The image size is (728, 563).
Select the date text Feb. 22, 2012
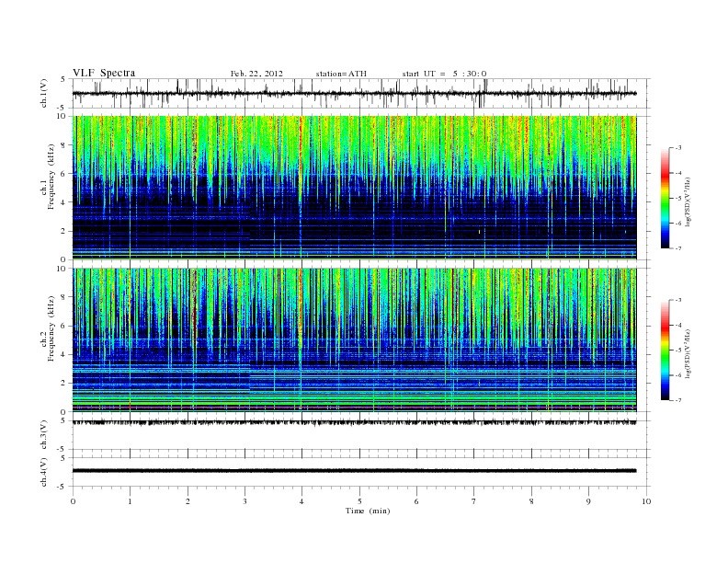[256, 74]
